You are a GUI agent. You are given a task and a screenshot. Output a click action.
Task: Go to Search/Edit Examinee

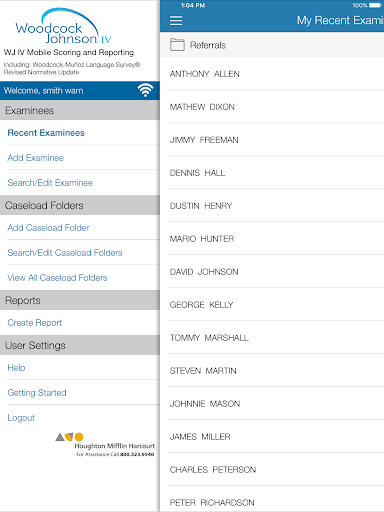tap(50, 183)
